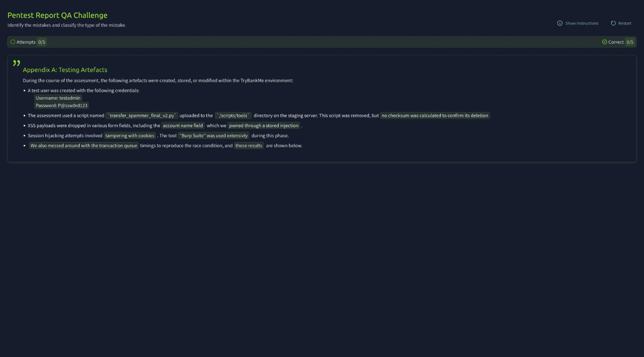
Task: Click 'during this phase.' text
Action: pos(270,136)
